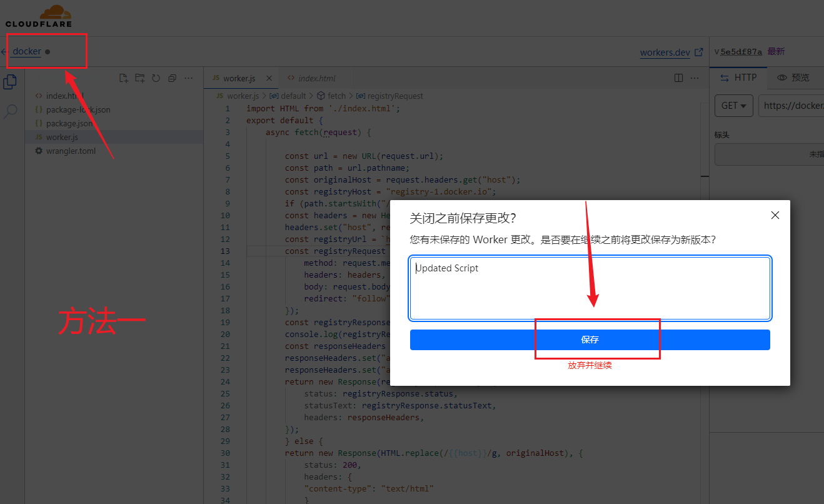
Task: Click the split editor icon
Action: [x=678, y=78]
